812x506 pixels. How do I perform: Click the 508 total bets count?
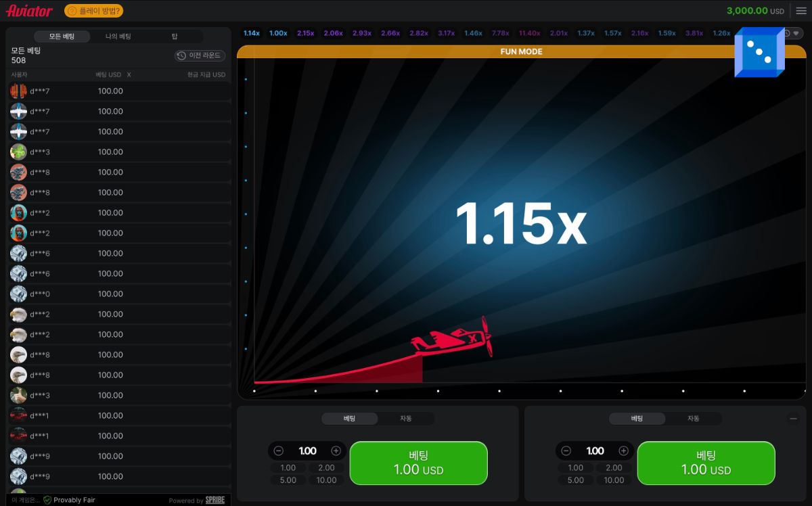tap(19, 60)
